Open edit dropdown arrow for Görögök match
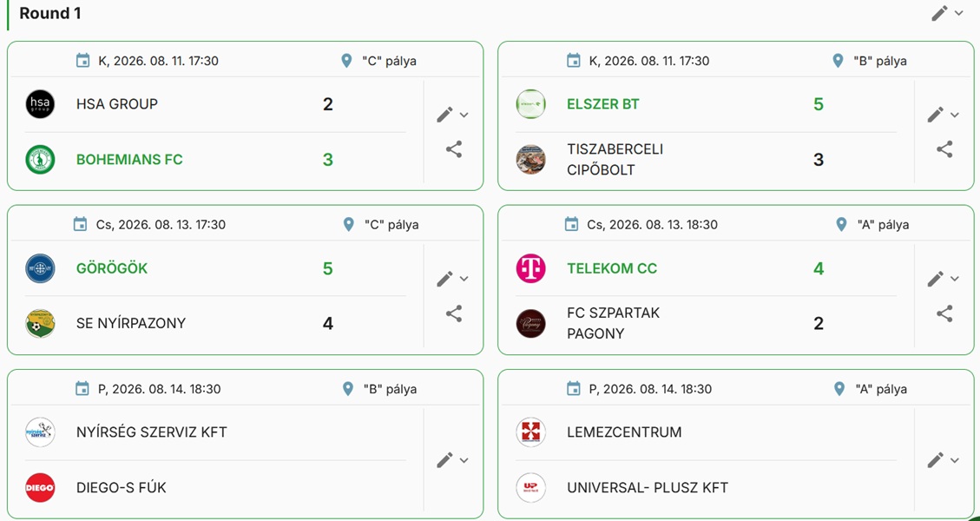980x521 pixels. pos(464,279)
